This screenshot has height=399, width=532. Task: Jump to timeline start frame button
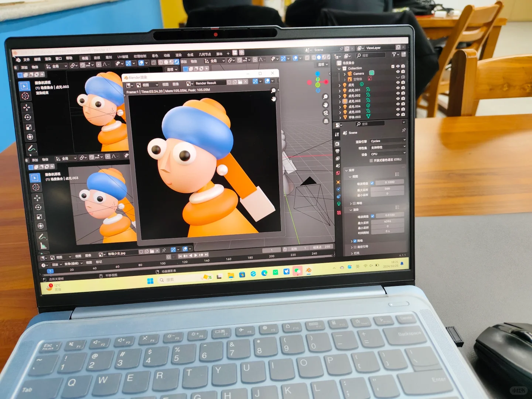coord(180,256)
